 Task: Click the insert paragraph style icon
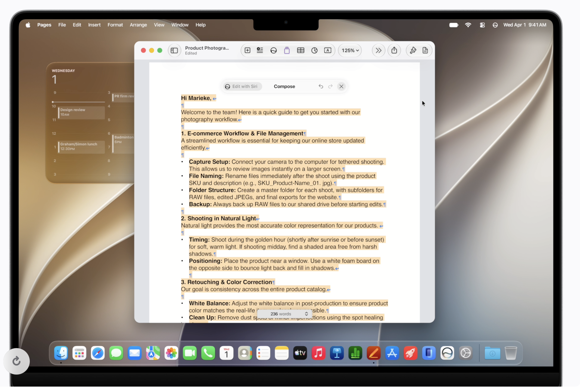[x=260, y=51]
